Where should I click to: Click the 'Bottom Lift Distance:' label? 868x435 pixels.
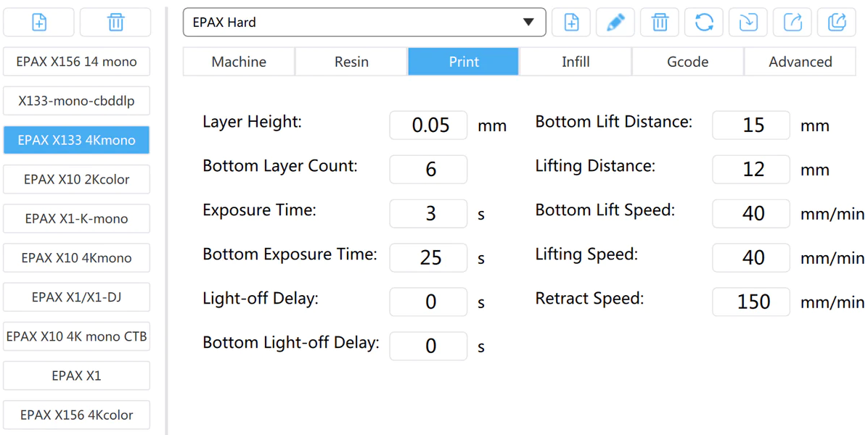pyautogui.click(x=614, y=122)
